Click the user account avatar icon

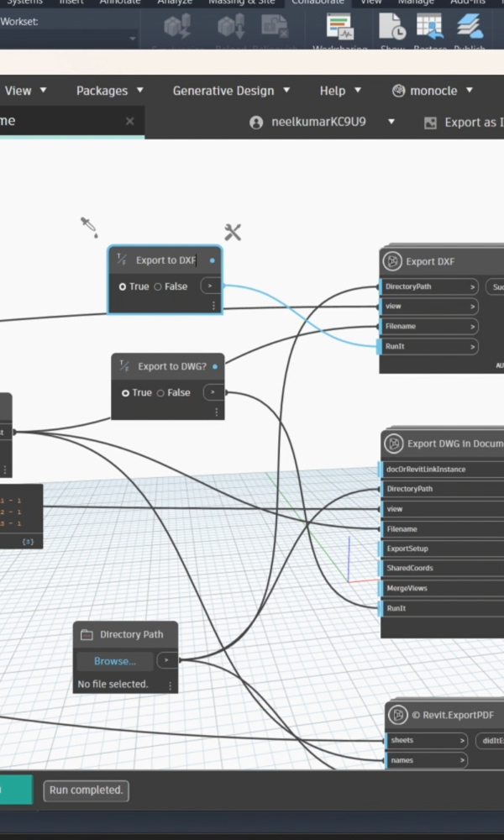(256, 123)
